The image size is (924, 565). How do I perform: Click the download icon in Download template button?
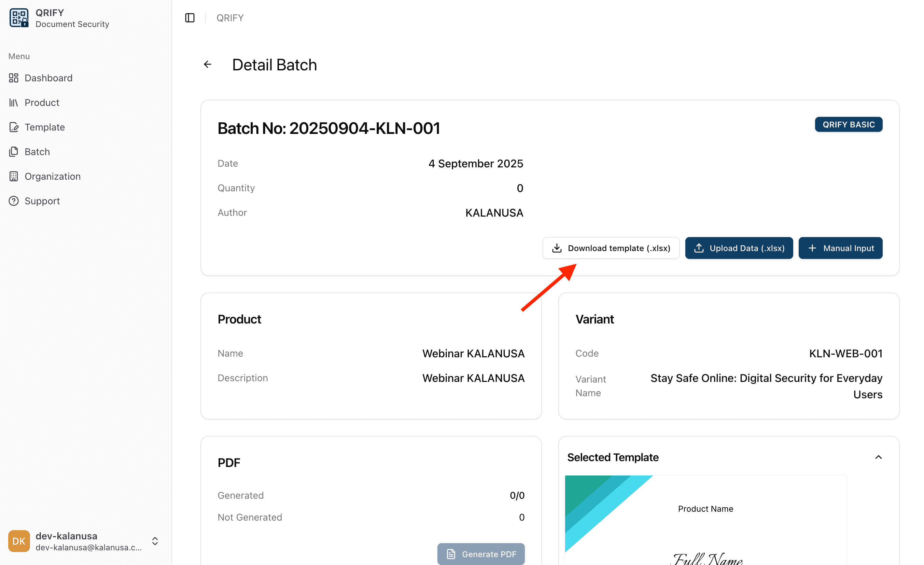tap(557, 248)
